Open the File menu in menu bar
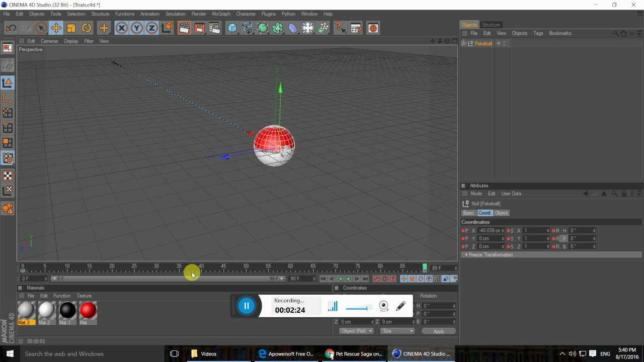 click(7, 14)
